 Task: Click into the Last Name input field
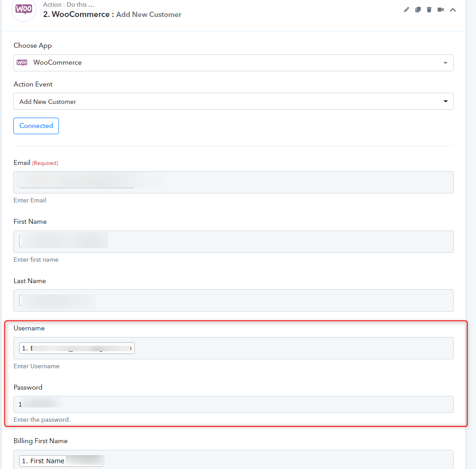233,300
